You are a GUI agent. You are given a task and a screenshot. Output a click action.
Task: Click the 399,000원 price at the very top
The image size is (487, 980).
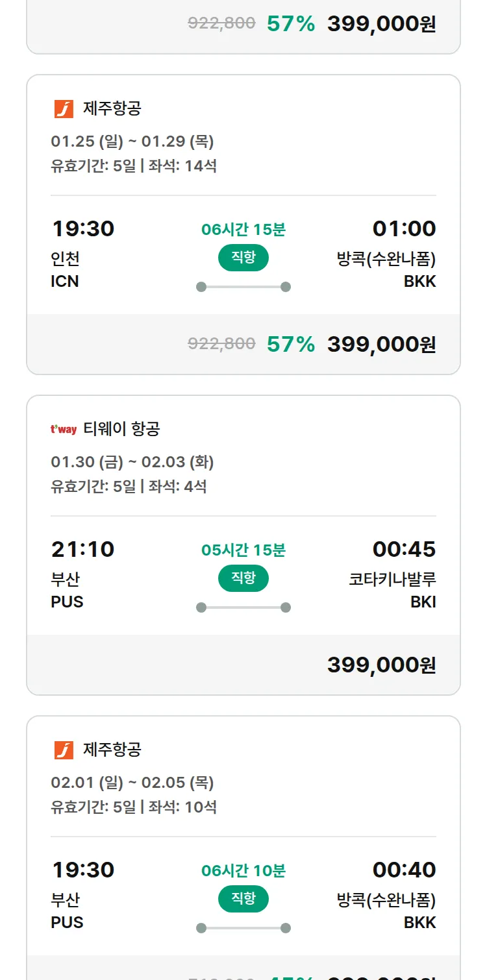[381, 24]
